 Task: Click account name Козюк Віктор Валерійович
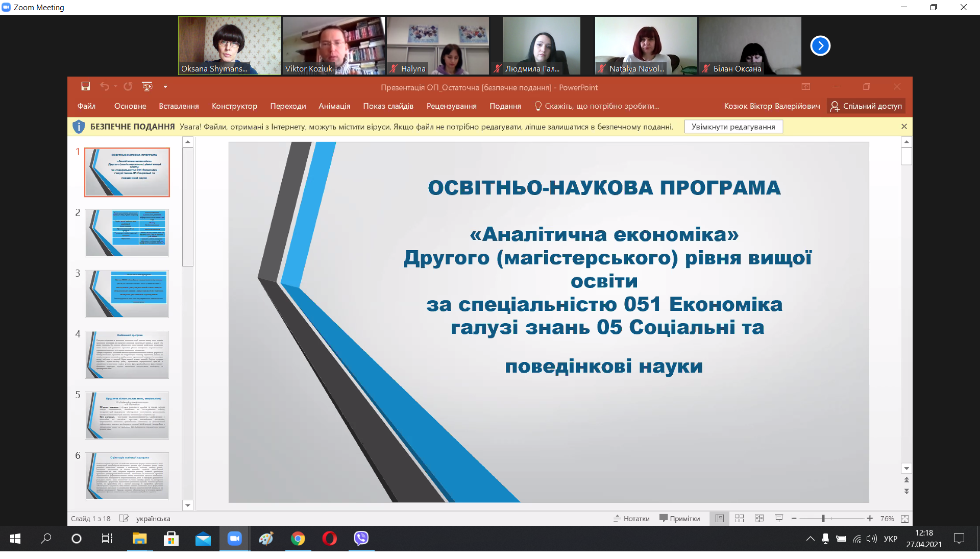tap(772, 106)
